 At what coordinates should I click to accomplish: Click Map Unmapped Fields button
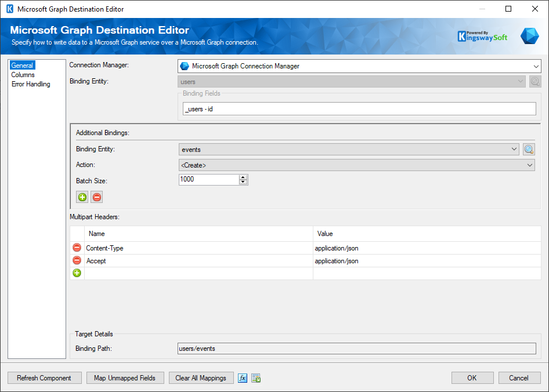[125, 378]
